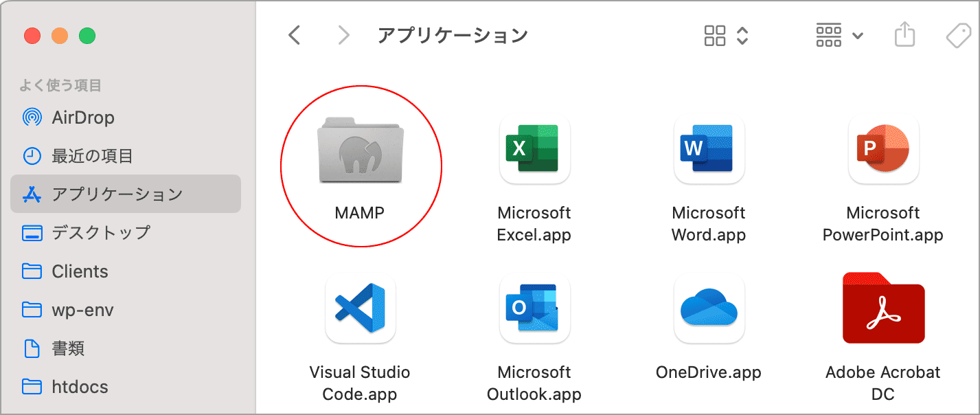The height and width of the screenshot is (415, 980).
Task: Go forward with the right chevron
Action: pos(344,35)
